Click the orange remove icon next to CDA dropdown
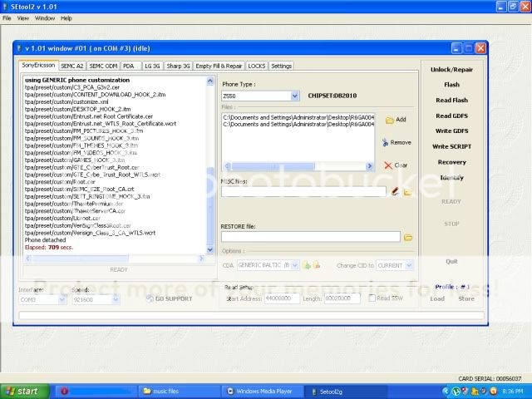Viewport: 532px width, 399px height. click(x=317, y=265)
